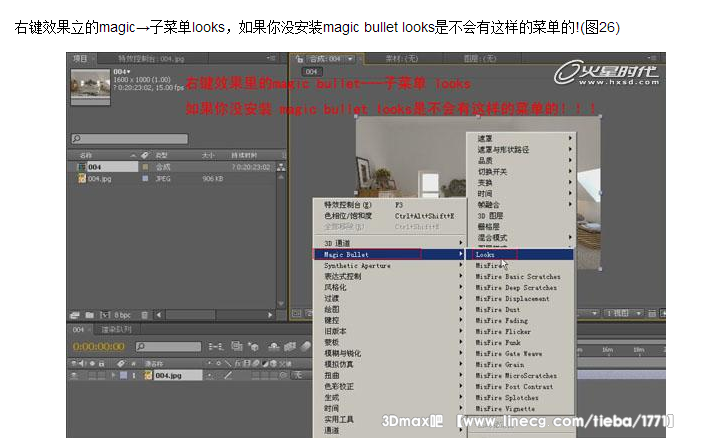
Task: Open parent dropdown 无 for 004.jpg layer
Action: (301, 375)
